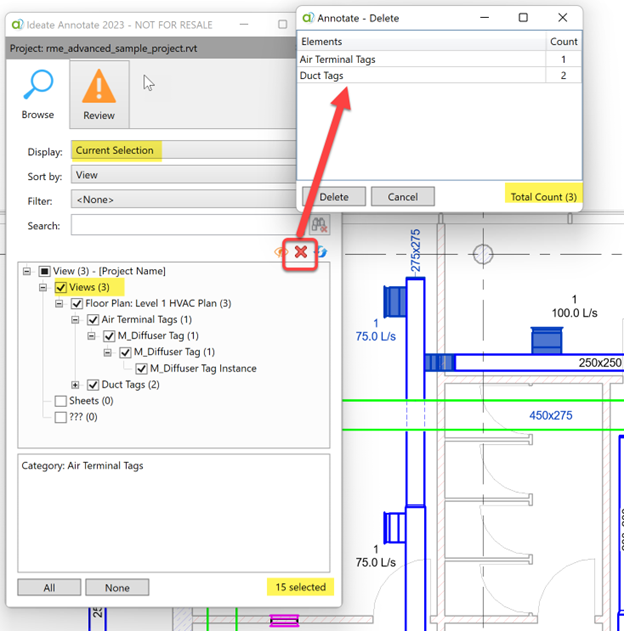Open the Display dropdown showing Current Selection

[183, 151]
